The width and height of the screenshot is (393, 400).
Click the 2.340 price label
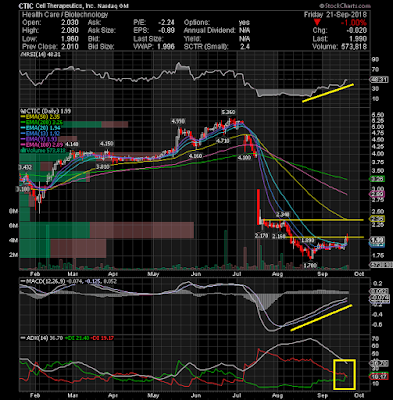click(283, 214)
